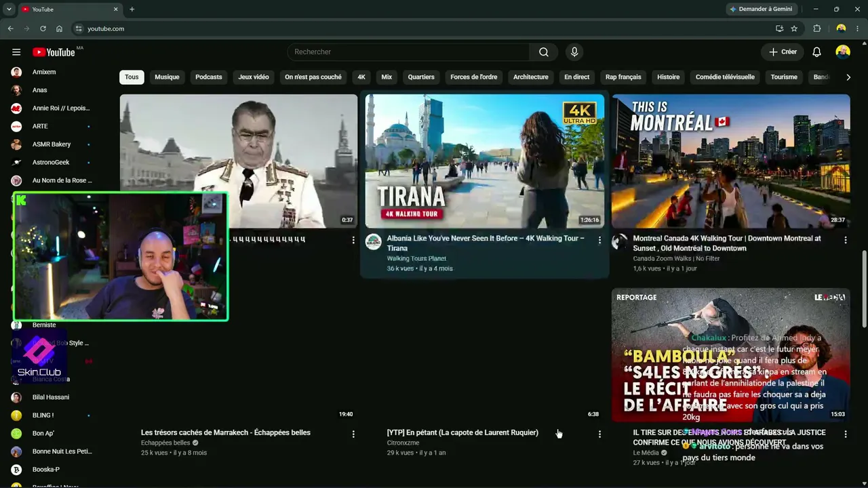Image resolution: width=868 pixels, height=488 pixels.
Task: Open options for the Le Média video
Action: [x=846, y=434]
